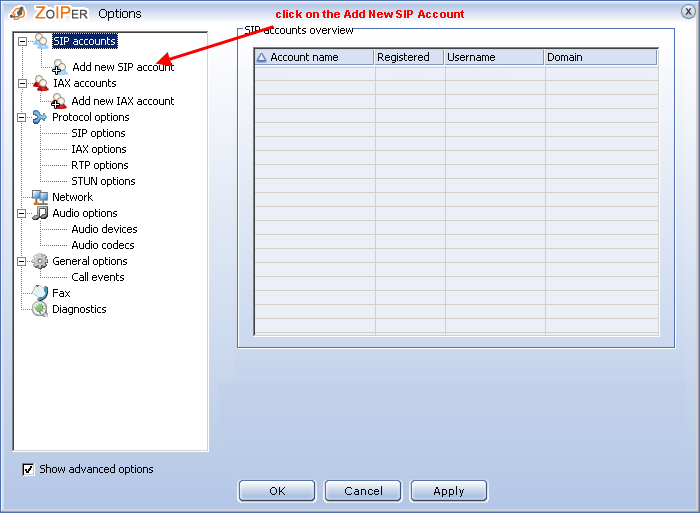Image resolution: width=700 pixels, height=513 pixels.
Task: Uncheck Show advanced options checkbox
Action: click(x=28, y=469)
